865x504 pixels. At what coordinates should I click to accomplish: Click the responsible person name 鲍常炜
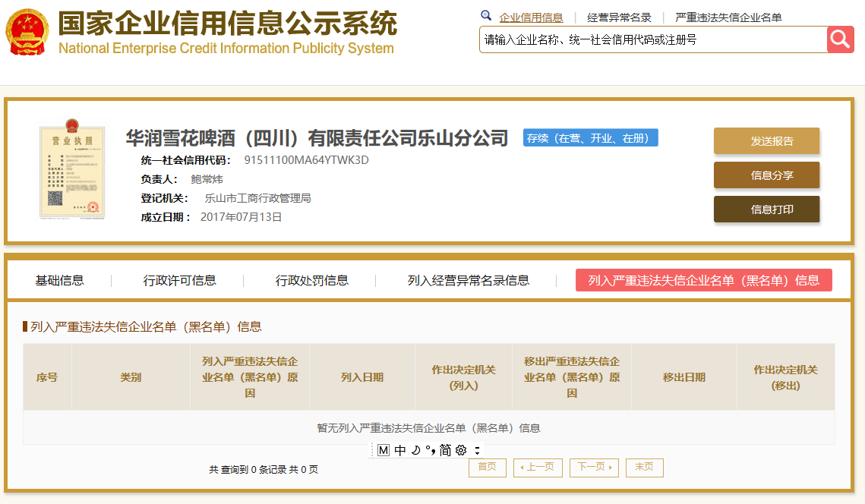pyautogui.click(x=207, y=179)
